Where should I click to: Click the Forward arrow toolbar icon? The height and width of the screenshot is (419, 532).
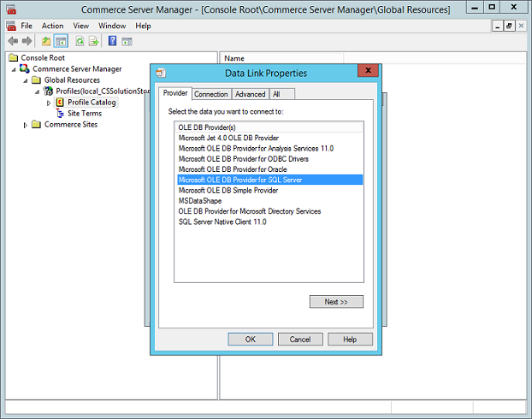click(x=27, y=41)
